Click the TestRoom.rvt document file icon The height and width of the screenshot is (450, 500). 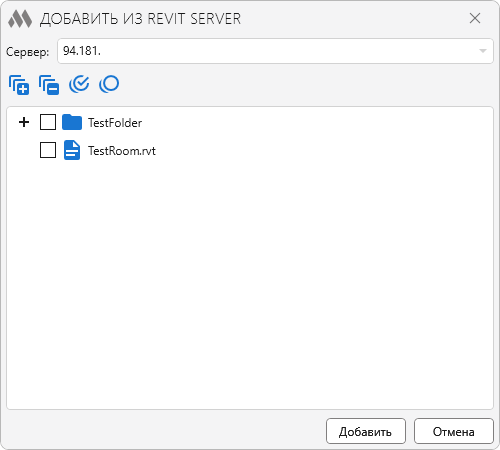click(72, 150)
